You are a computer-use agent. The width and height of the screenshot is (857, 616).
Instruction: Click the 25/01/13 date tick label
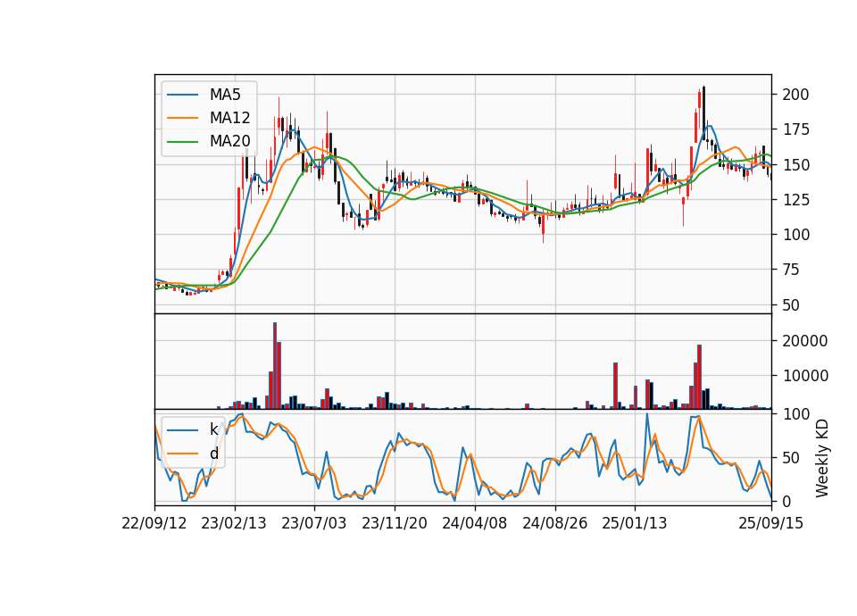pyautogui.click(x=635, y=523)
